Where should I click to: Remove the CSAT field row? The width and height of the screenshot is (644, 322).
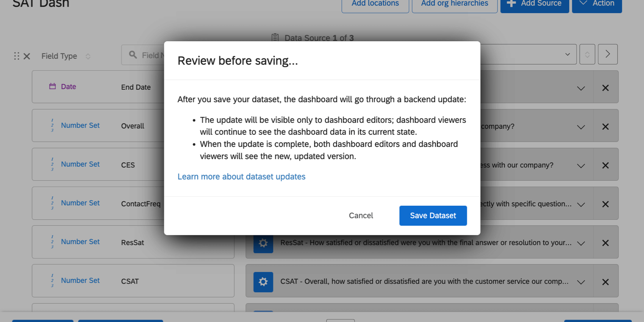[605, 282]
